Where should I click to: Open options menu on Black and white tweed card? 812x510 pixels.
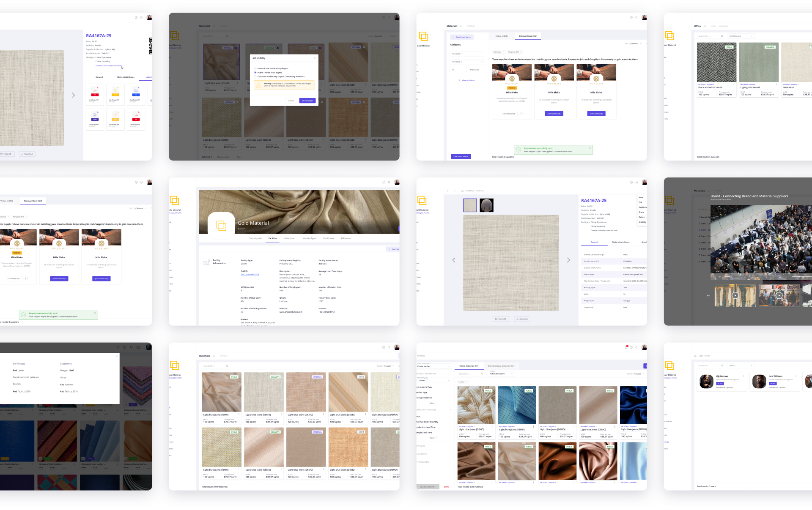pos(734,85)
